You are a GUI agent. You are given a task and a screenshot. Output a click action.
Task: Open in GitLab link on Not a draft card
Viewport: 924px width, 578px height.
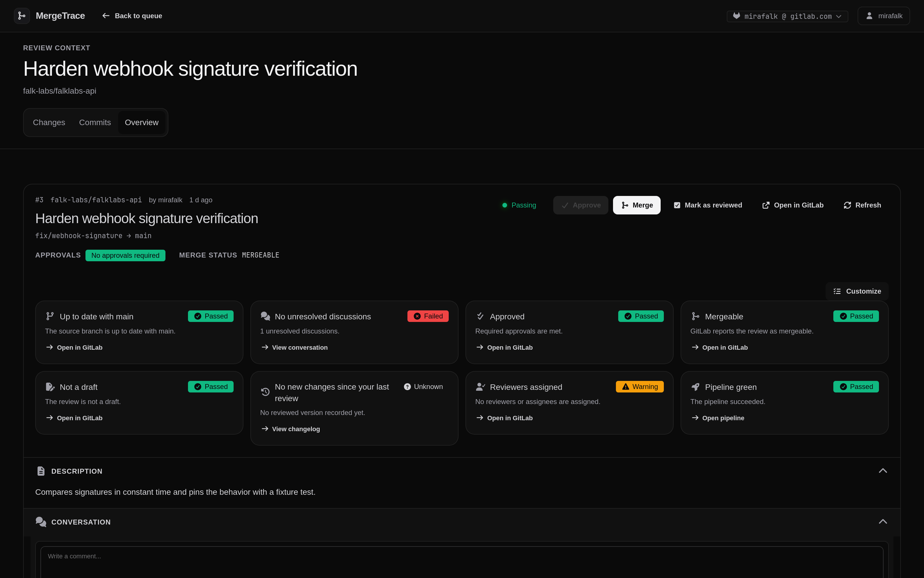74,418
